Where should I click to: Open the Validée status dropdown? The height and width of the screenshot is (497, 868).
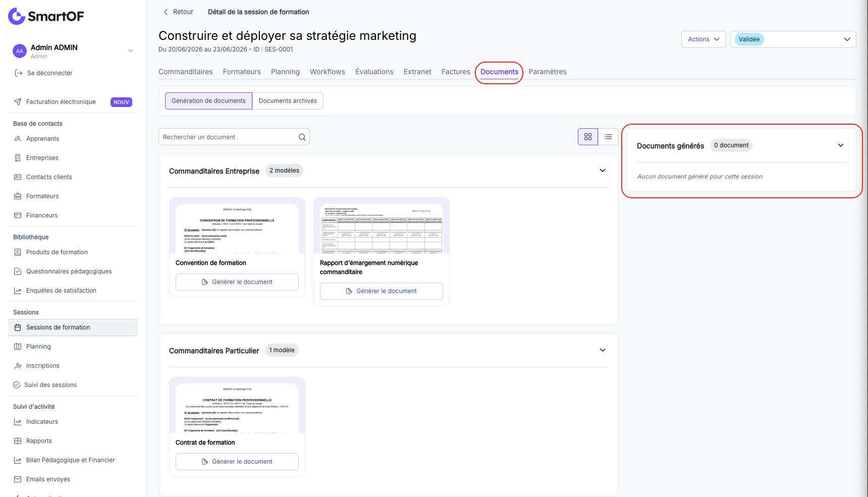pyautogui.click(x=793, y=39)
